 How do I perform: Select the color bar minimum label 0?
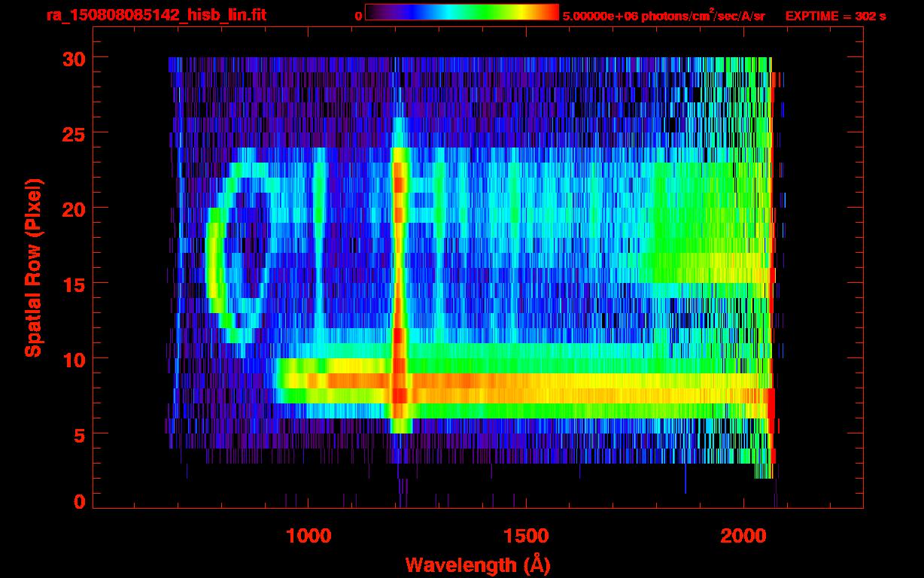pos(358,16)
